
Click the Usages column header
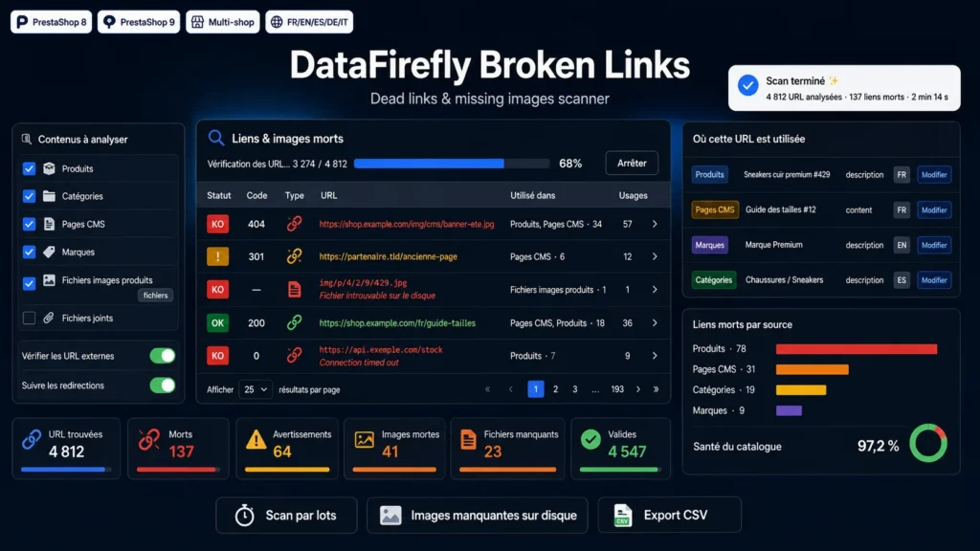point(634,195)
